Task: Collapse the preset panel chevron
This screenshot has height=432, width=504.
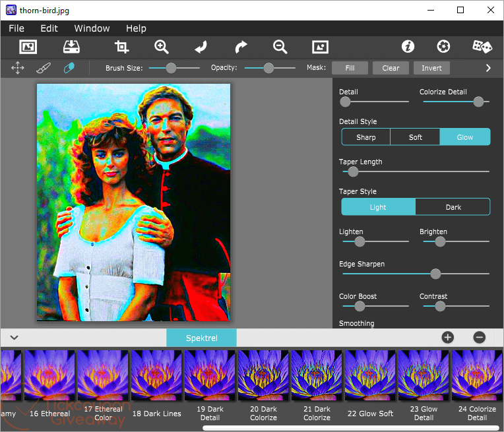Action: point(14,338)
